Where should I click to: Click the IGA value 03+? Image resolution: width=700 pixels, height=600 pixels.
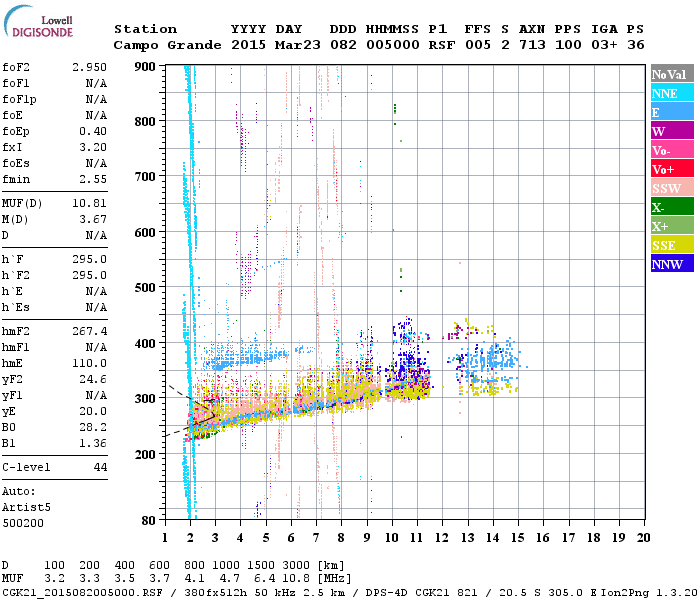pyautogui.click(x=604, y=45)
